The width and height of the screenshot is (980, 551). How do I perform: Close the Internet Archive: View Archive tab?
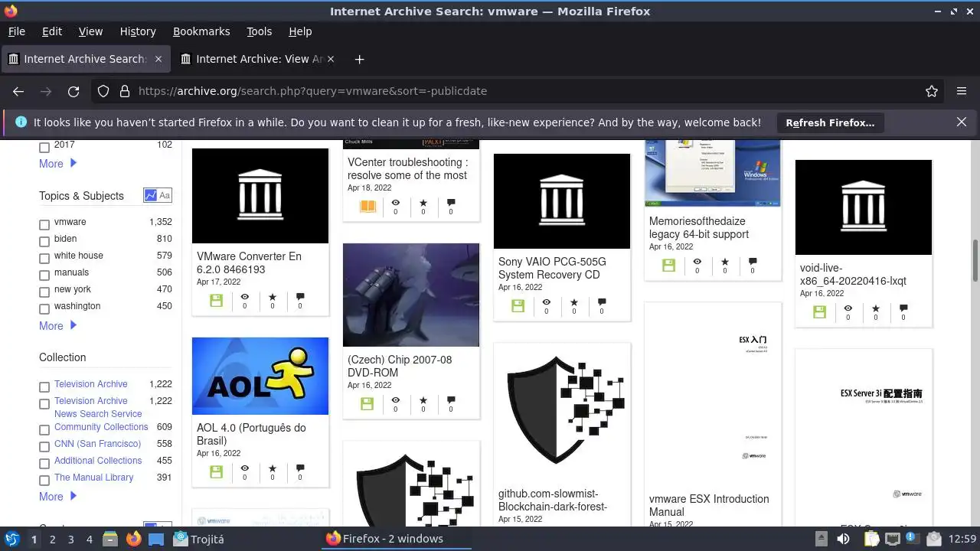coord(331,59)
